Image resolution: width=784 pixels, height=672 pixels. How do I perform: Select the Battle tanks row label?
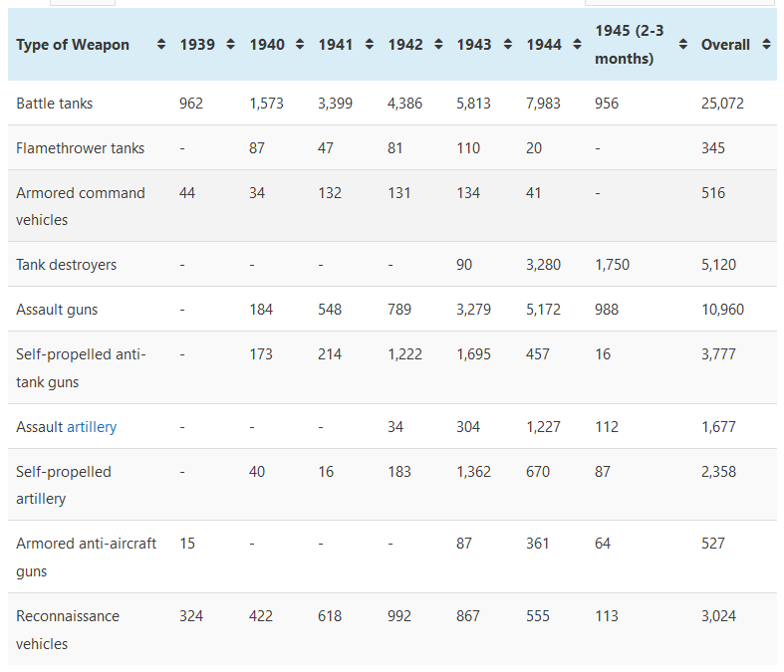[55, 104]
